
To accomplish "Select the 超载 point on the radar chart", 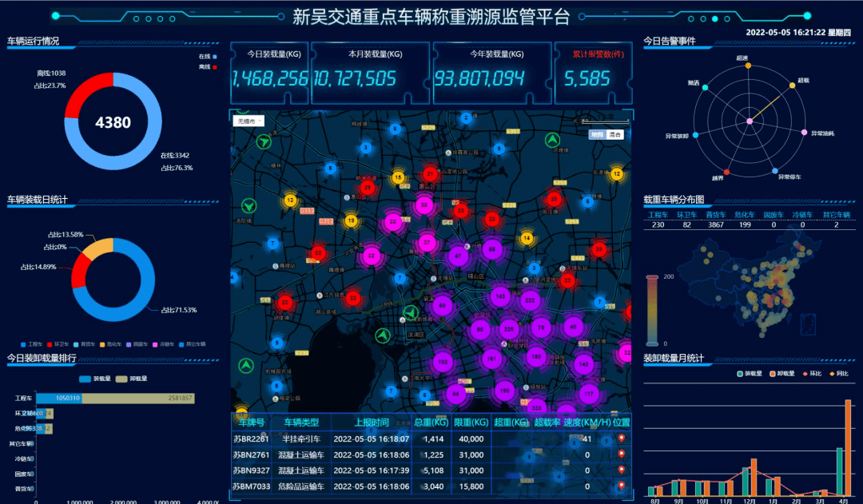I will click(x=793, y=85).
